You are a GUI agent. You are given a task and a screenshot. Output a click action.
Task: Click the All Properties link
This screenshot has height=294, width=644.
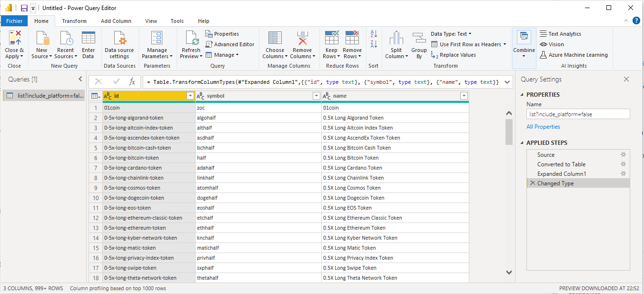[x=543, y=127]
